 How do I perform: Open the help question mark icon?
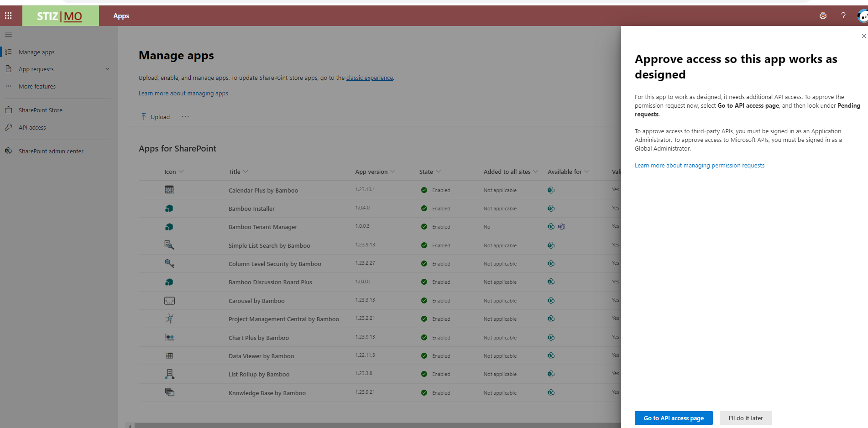pyautogui.click(x=843, y=16)
